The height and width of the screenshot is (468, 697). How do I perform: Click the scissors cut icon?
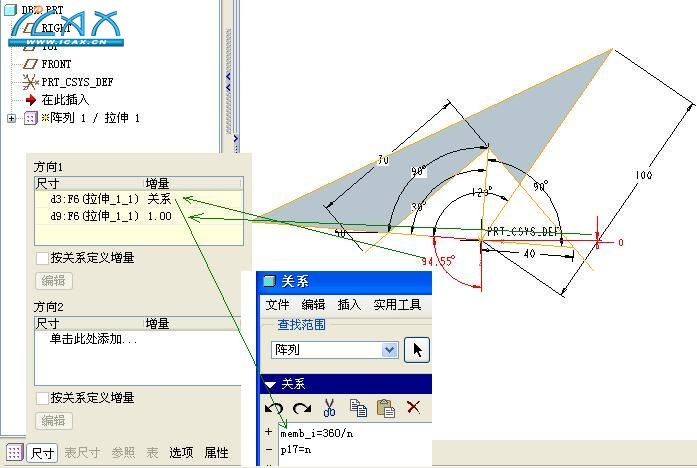(x=329, y=408)
